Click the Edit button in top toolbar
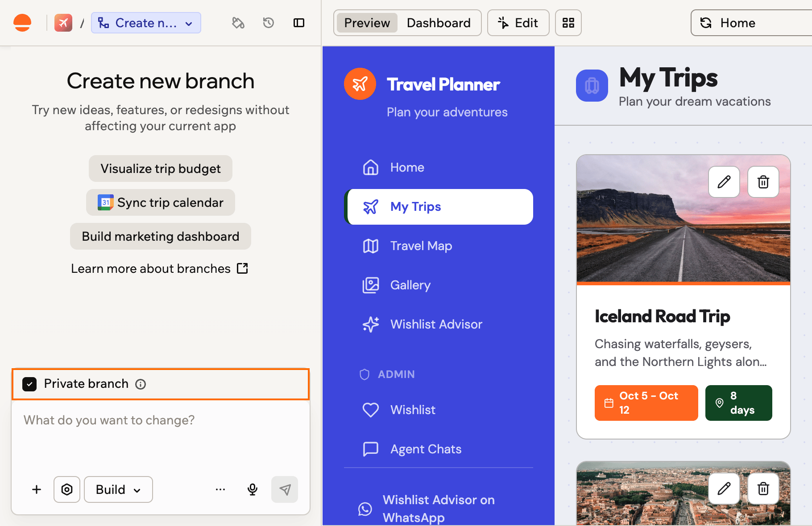812x526 pixels. pos(518,23)
